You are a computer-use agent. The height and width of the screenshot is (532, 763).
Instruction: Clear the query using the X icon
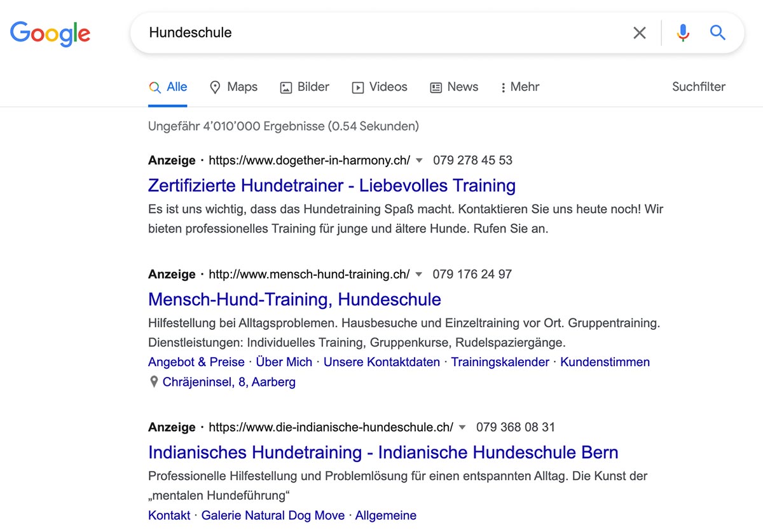point(640,32)
